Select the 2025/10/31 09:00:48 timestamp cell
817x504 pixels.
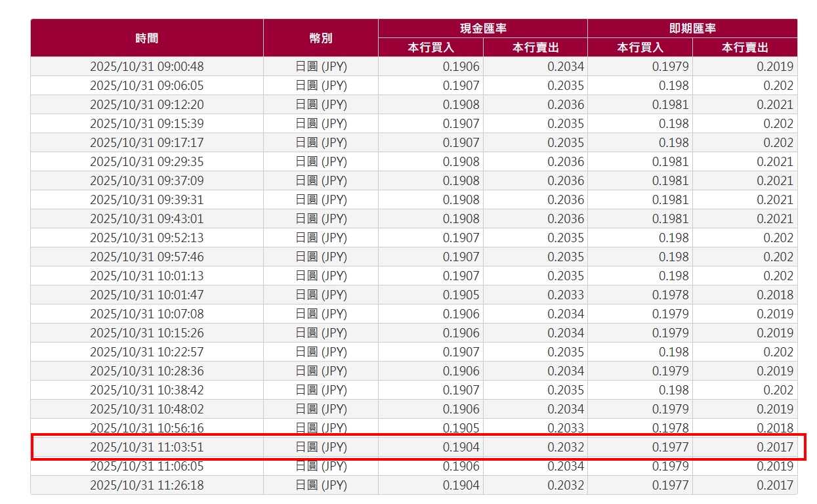pyautogui.click(x=147, y=66)
